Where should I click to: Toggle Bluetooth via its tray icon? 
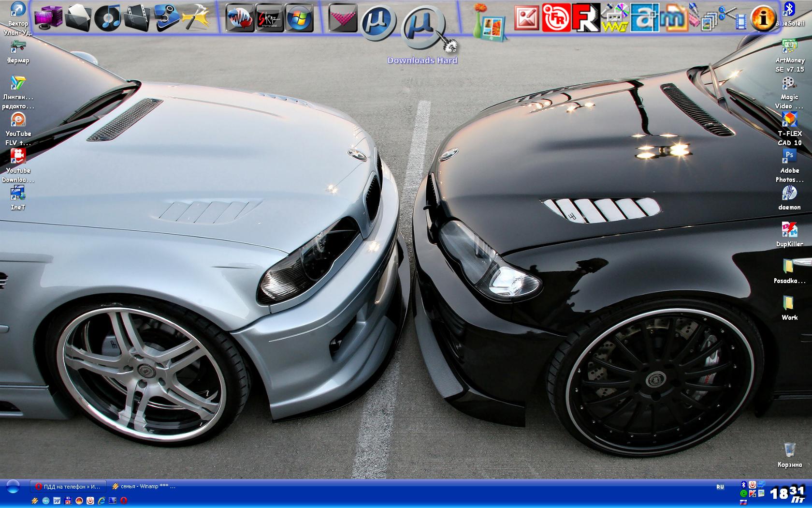(743, 484)
